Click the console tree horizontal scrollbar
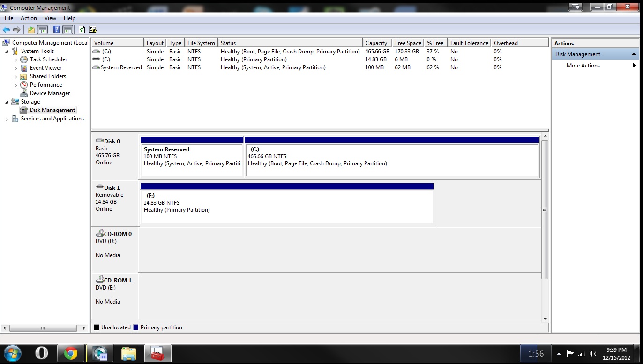 [x=43, y=328]
